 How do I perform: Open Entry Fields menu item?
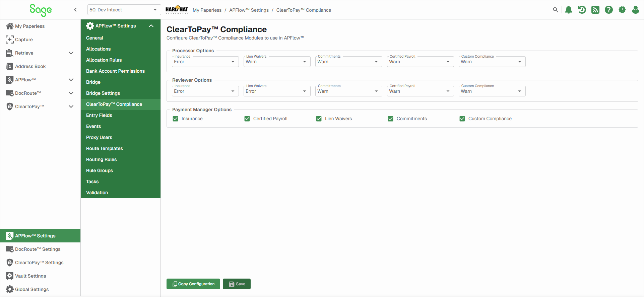(x=121, y=115)
